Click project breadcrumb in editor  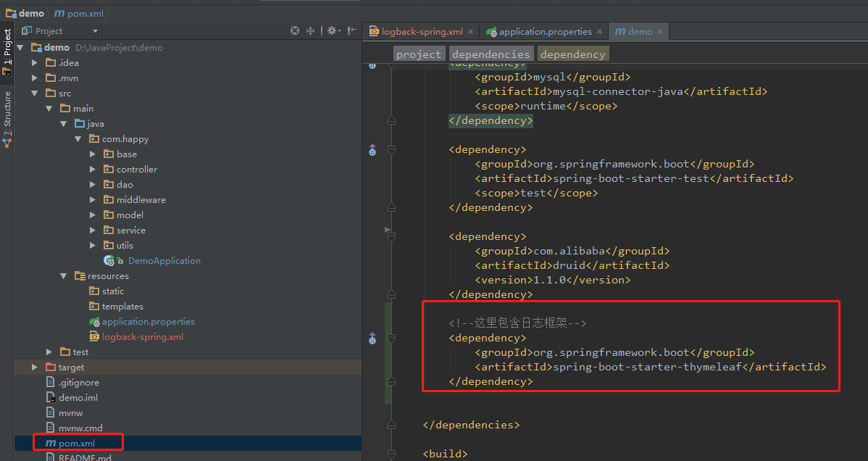[419, 54]
